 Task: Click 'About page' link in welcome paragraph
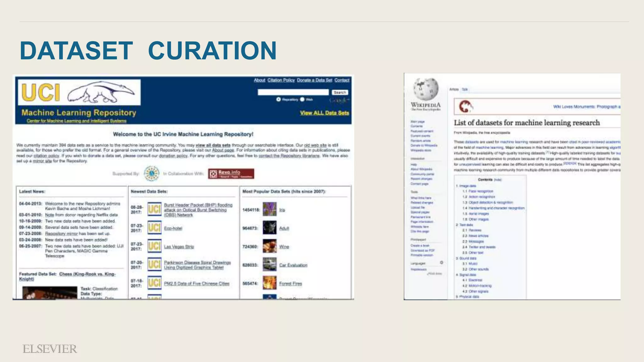(223, 150)
